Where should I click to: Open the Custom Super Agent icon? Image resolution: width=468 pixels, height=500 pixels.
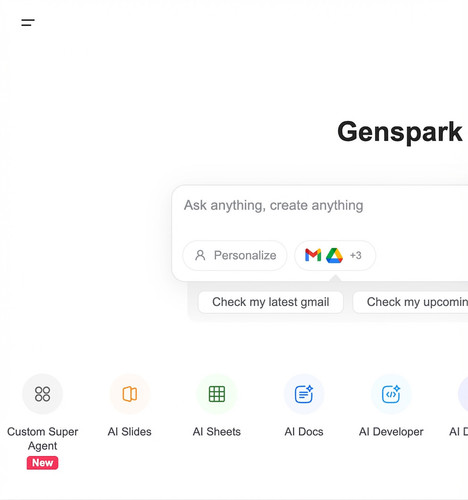pos(42,394)
